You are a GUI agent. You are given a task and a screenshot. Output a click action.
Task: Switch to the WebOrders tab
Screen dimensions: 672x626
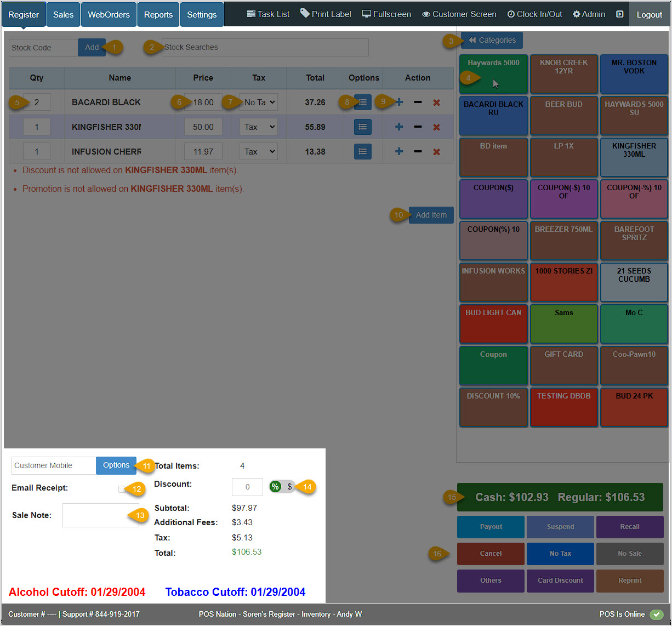108,14
